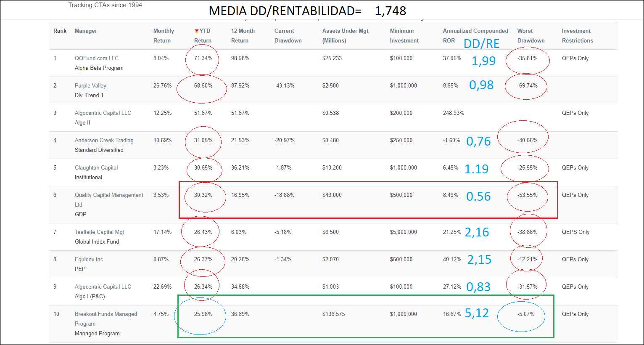Select the Div. Trend 1 program text
The width and height of the screenshot is (644, 345).
coord(89,96)
